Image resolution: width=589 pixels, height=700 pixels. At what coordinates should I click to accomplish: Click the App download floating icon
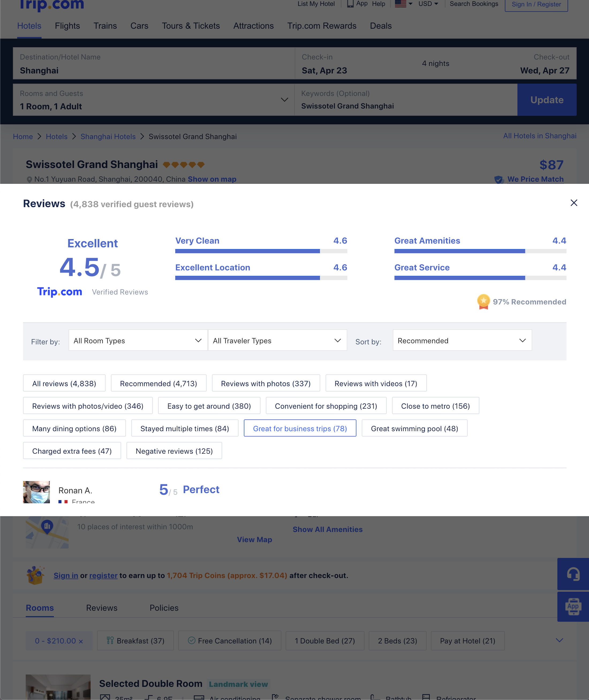tap(573, 606)
